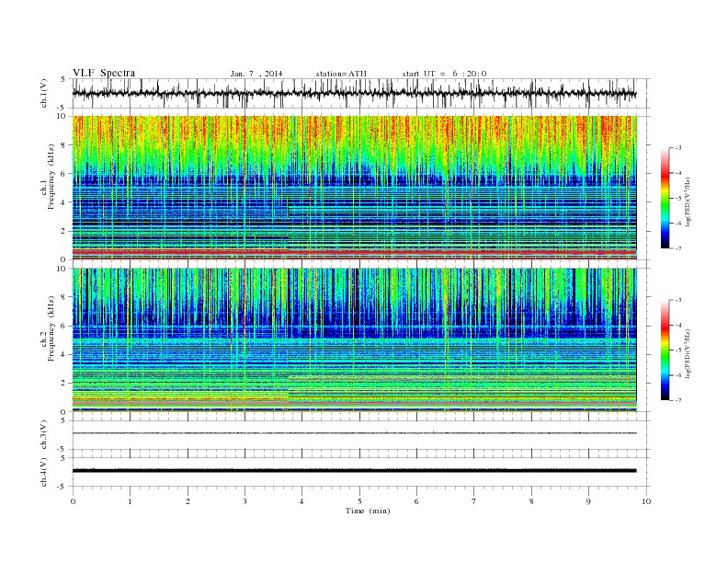Click the '0' tick on time axis

point(73,501)
